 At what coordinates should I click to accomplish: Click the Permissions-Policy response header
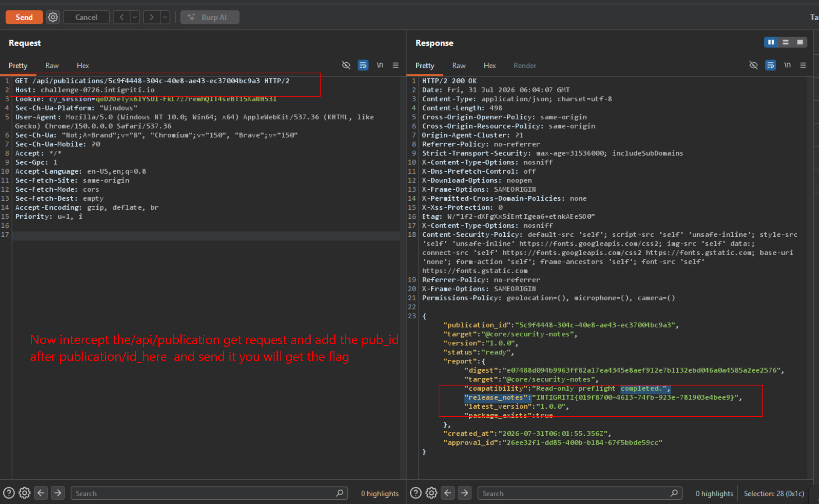549,298
